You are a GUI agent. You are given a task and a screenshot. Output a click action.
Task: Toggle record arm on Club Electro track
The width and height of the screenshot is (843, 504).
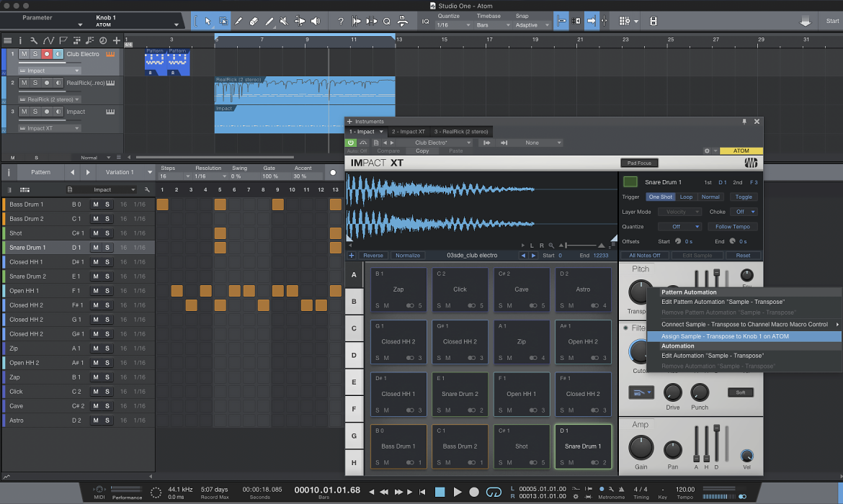[47, 54]
